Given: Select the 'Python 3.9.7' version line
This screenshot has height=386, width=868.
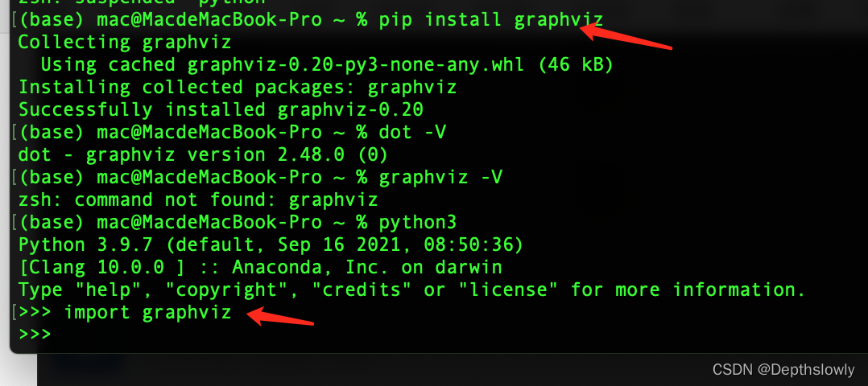Looking at the screenshot, I should (x=271, y=244).
